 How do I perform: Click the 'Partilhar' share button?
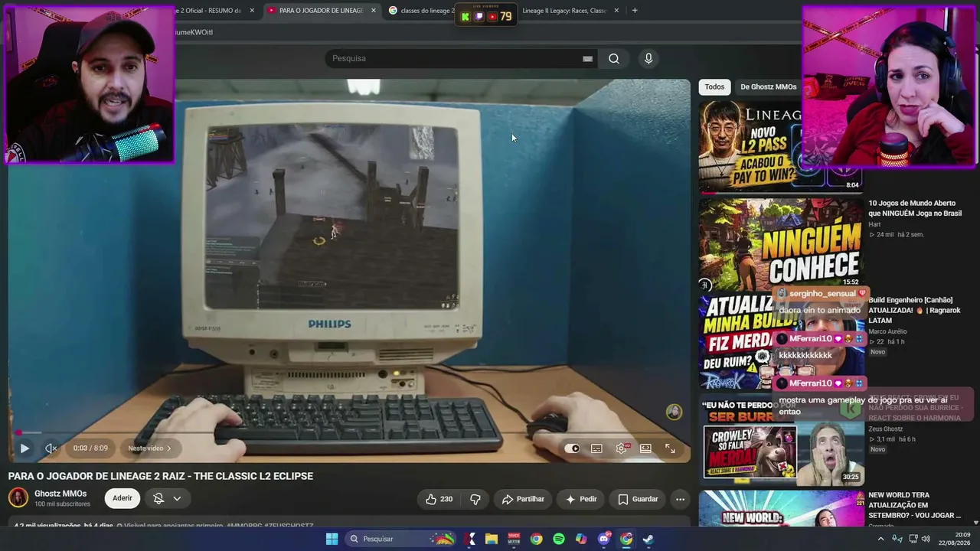523,499
